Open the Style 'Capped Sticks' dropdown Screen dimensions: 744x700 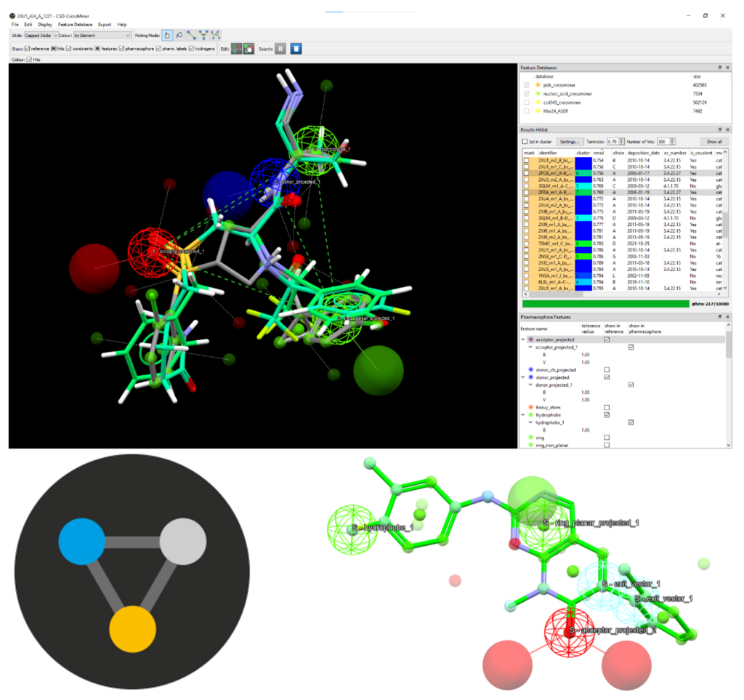(x=41, y=35)
